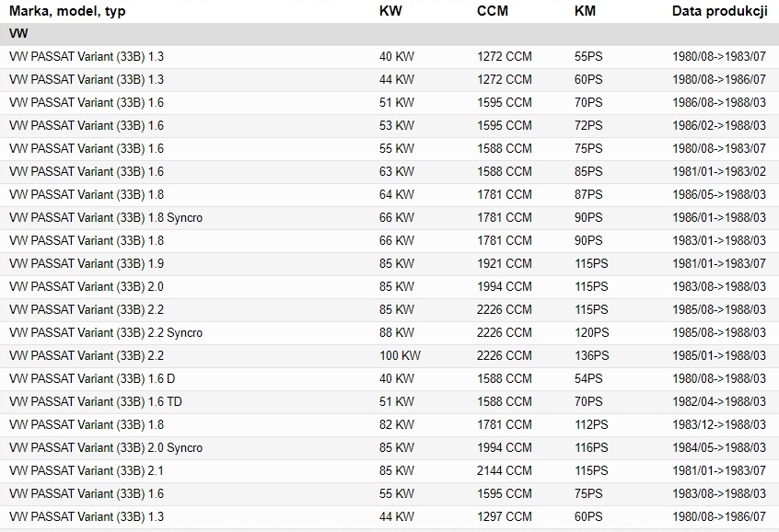Select the 'Data produkcji' column header
The height and width of the screenshot is (532, 779).
(x=720, y=11)
